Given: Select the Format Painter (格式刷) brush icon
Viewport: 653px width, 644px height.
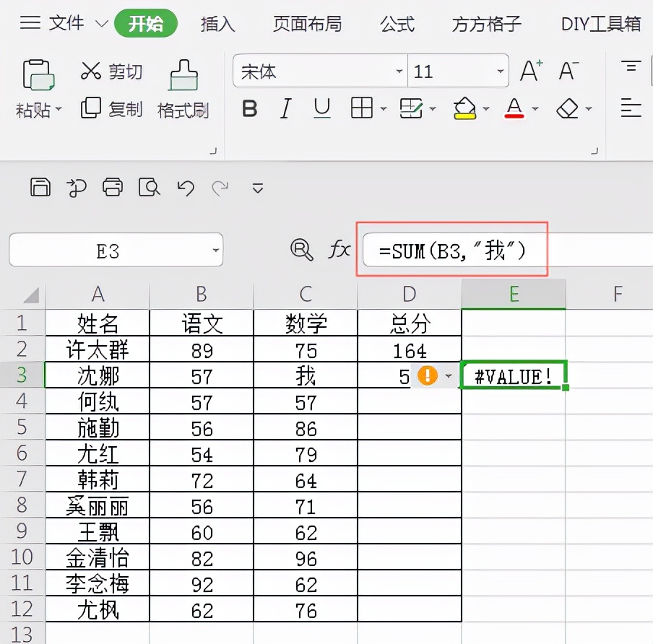Looking at the screenshot, I should tap(183, 75).
